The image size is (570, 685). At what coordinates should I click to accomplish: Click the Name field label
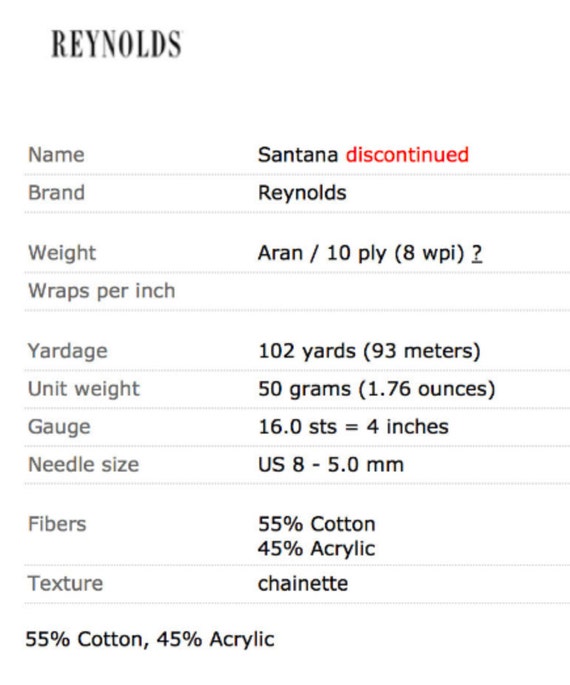pos(56,155)
